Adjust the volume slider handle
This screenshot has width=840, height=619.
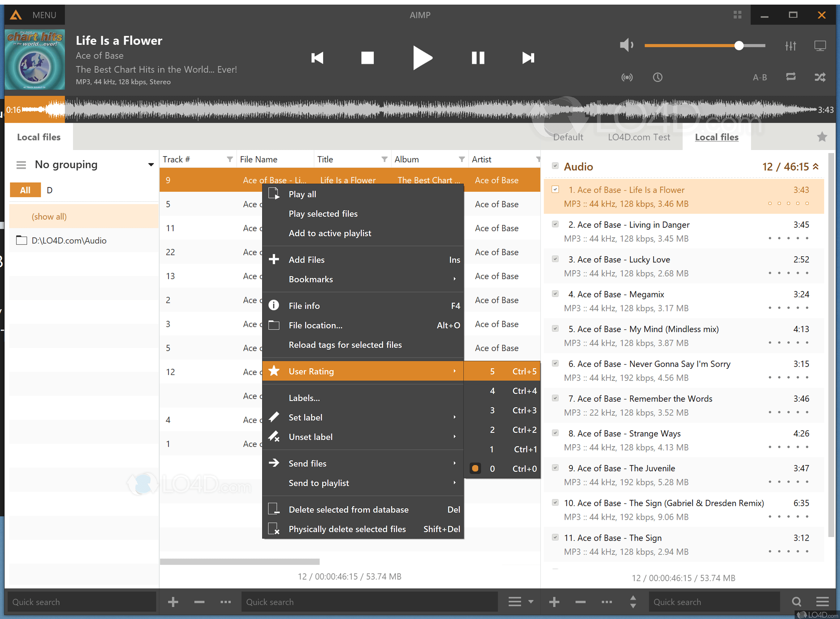(x=739, y=46)
